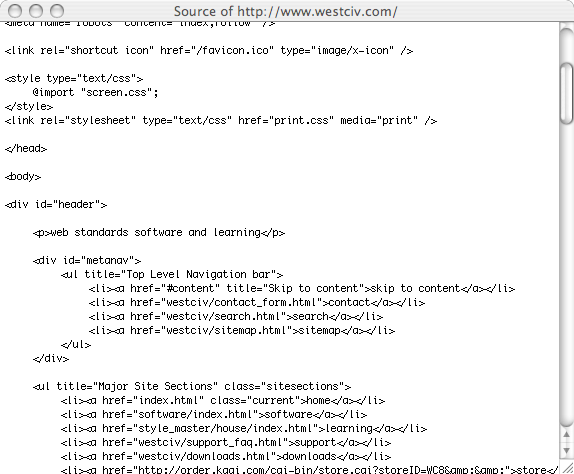
Task: Click the scrollbar up arrow
Action: tap(566, 435)
